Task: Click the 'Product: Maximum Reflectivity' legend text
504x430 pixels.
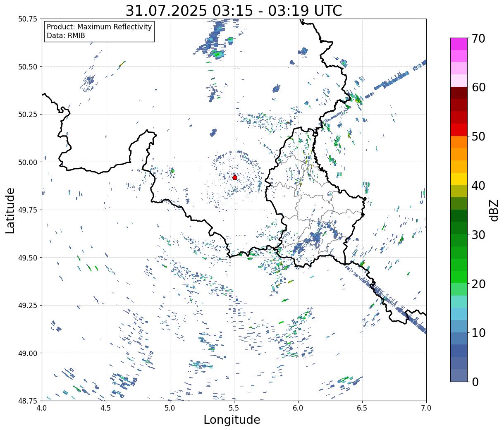Action: point(99,27)
